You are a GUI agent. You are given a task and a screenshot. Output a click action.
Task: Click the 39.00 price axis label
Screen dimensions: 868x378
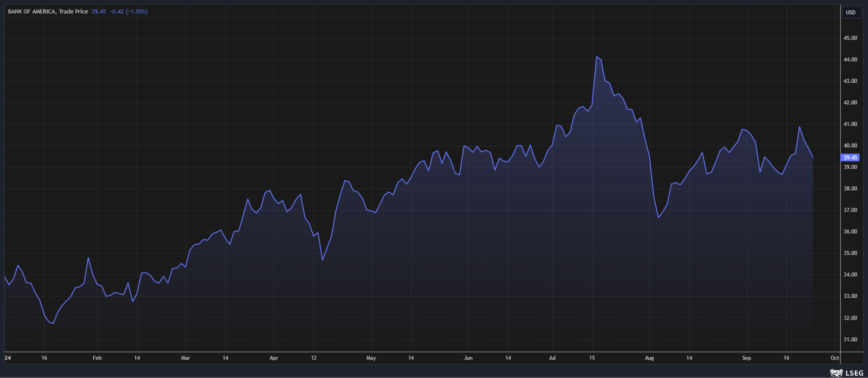coord(850,167)
